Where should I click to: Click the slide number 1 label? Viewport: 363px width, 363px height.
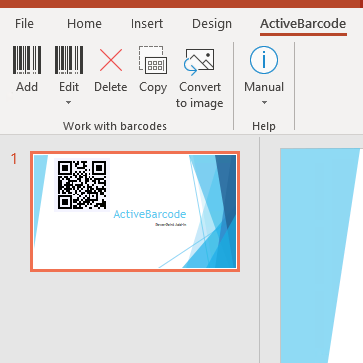point(14,159)
